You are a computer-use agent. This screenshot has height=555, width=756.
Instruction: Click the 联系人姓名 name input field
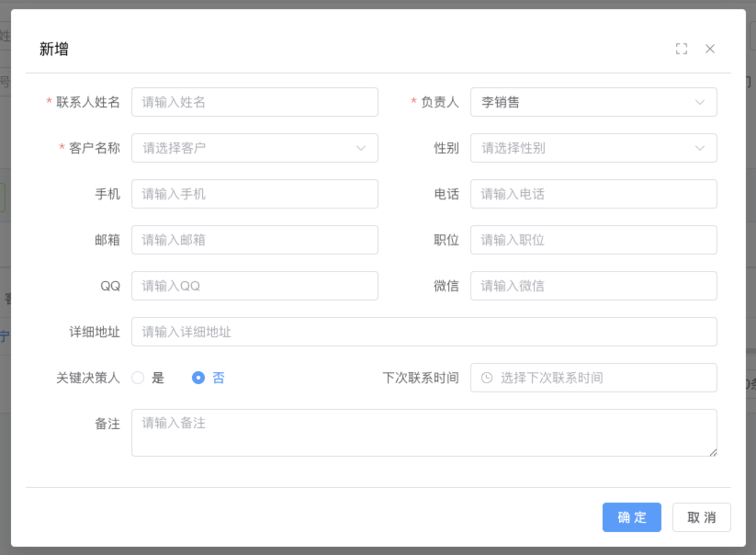(x=254, y=102)
